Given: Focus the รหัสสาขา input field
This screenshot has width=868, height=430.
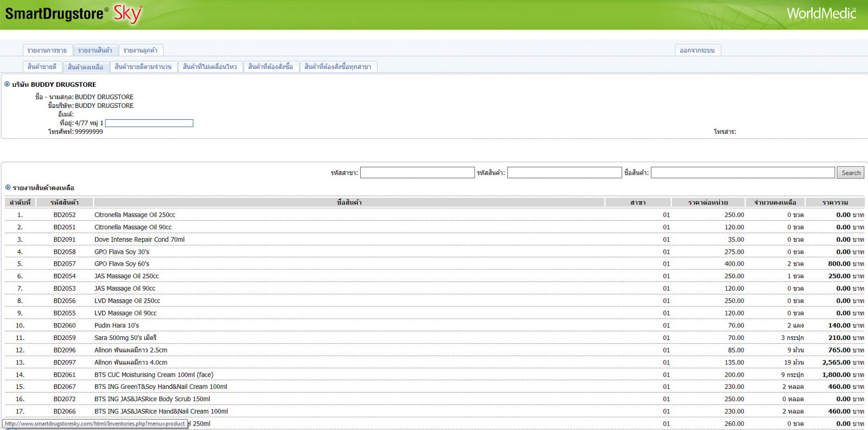Looking at the screenshot, I should click(418, 172).
